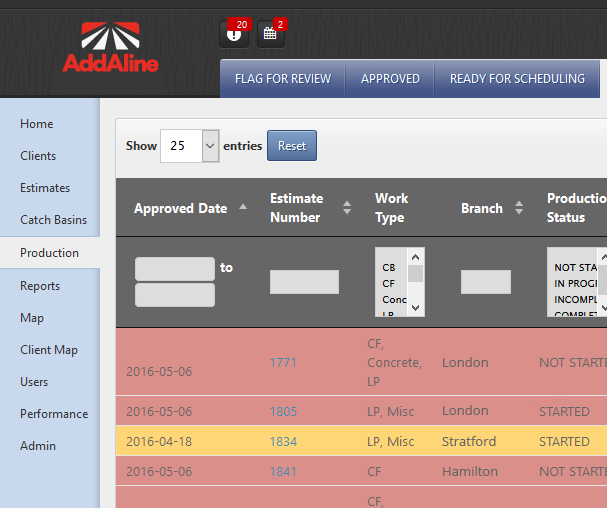Switch to Flag For Review tab

point(283,79)
